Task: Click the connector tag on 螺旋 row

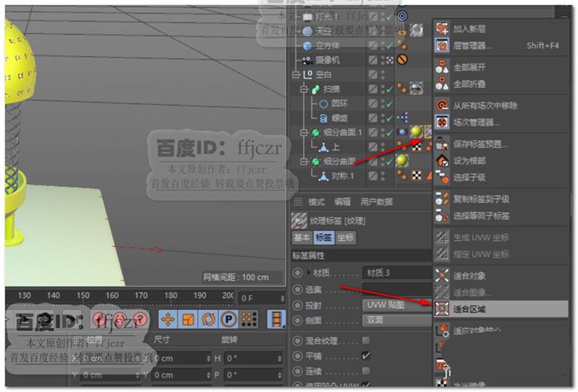Action: click(x=402, y=118)
